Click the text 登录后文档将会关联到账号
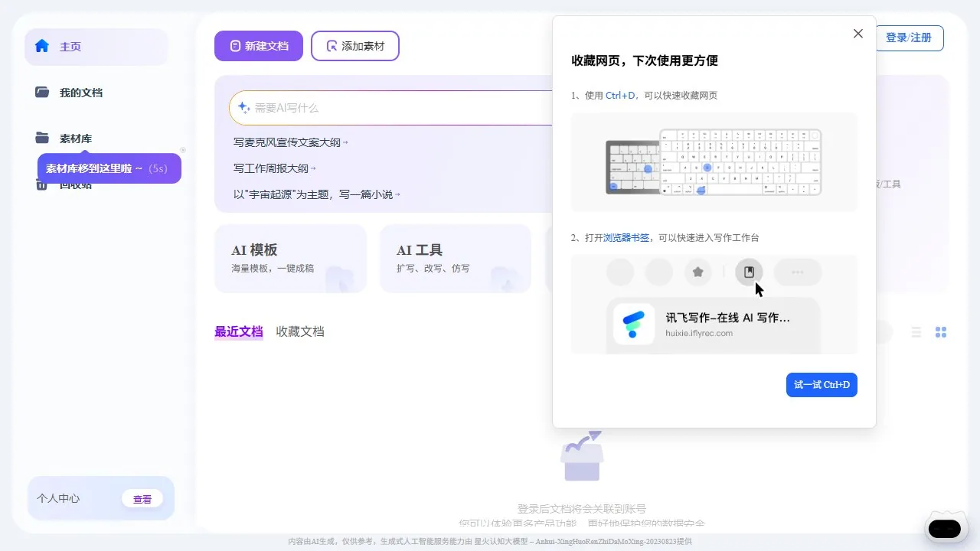The height and width of the screenshot is (551, 980). [582, 509]
